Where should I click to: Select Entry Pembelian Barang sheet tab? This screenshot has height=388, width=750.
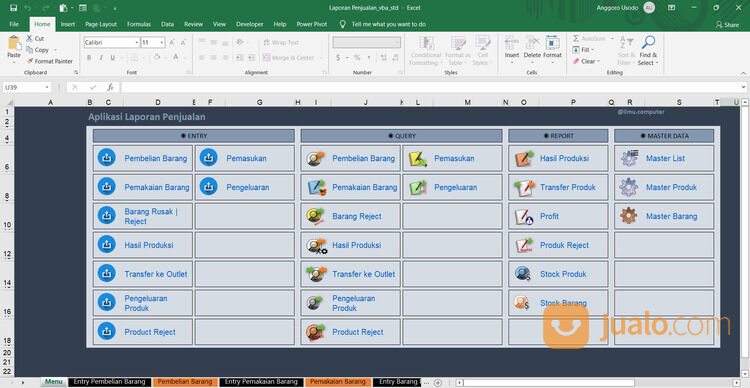110,382
